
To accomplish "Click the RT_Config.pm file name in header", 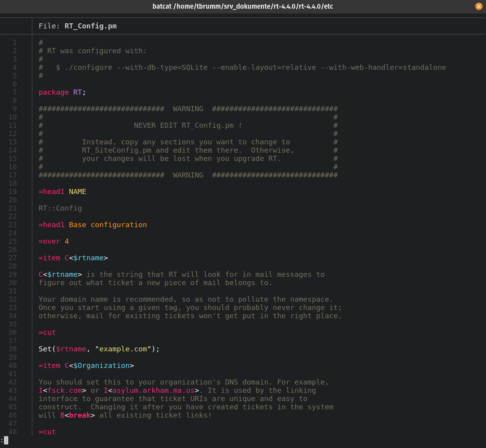I will 90,26.
